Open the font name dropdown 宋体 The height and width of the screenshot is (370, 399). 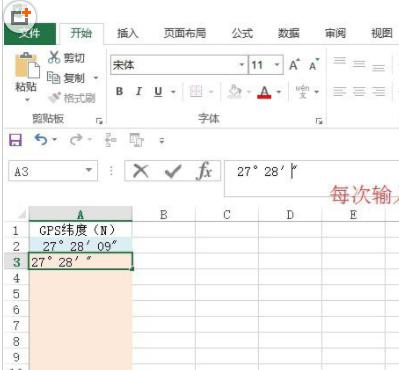click(242, 65)
